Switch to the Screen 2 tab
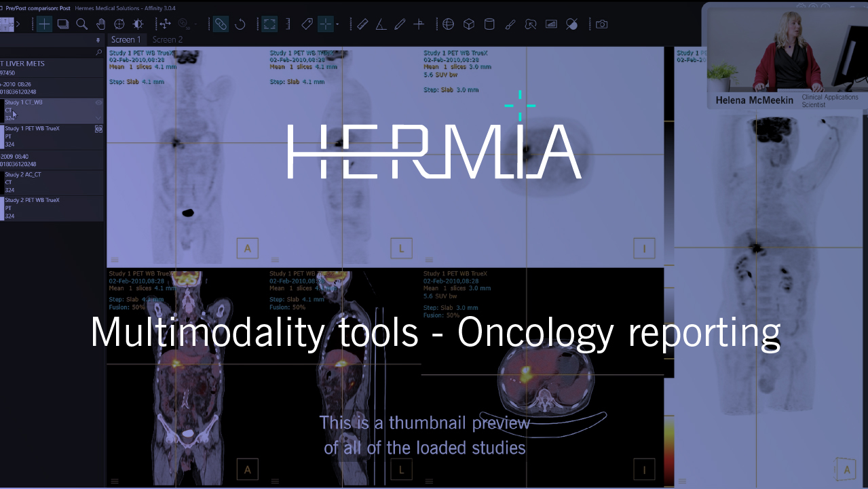The image size is (868, 489). click(x=167, y=40)
